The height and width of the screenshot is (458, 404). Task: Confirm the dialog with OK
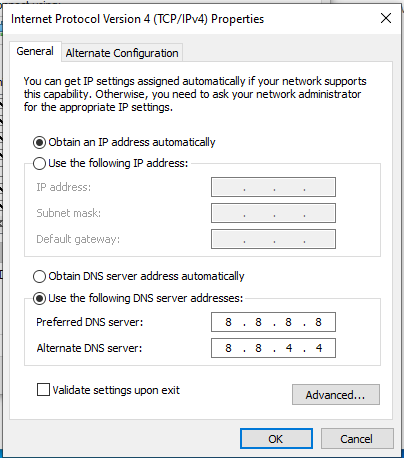coord(276,439)
